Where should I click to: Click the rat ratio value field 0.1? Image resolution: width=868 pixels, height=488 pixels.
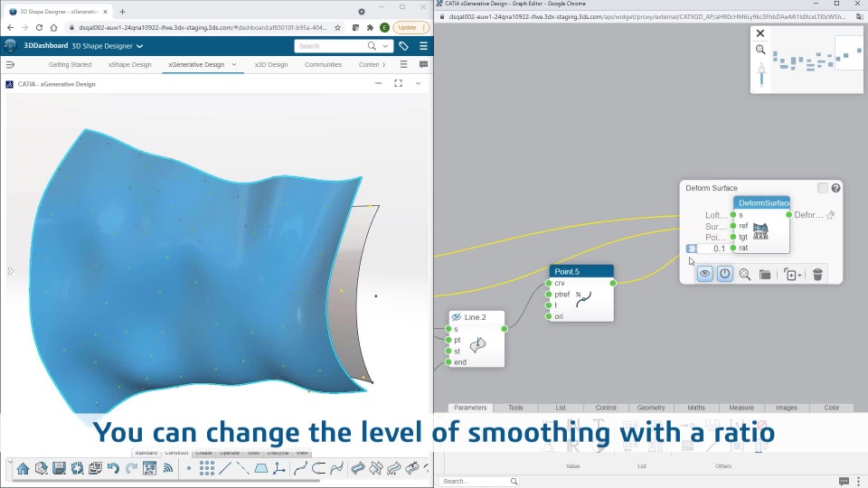point(713,249)
